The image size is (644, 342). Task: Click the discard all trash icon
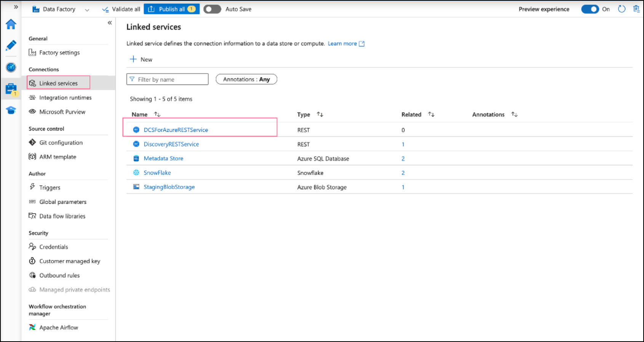click(636, 9)
